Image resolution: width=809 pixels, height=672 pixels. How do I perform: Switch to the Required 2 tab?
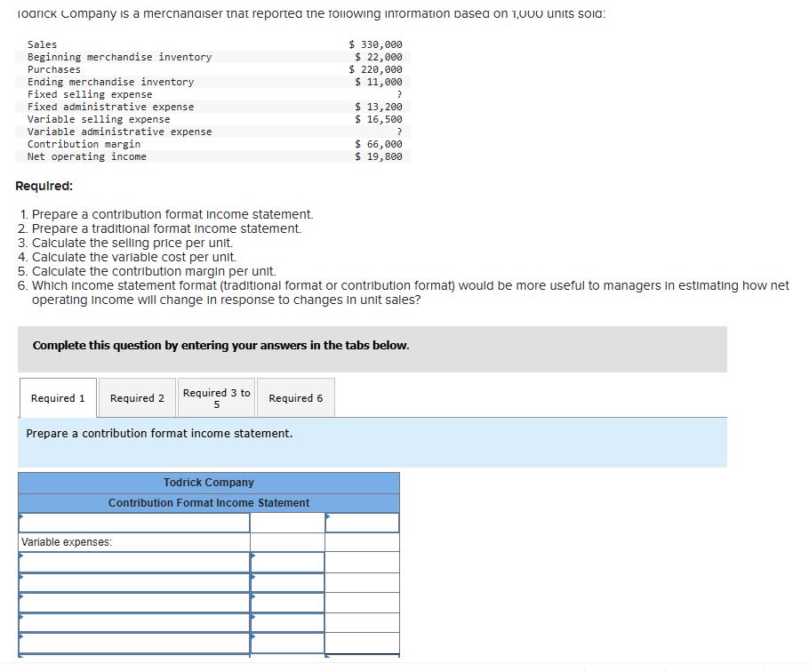pyautogui.click(x=137, y=397)
